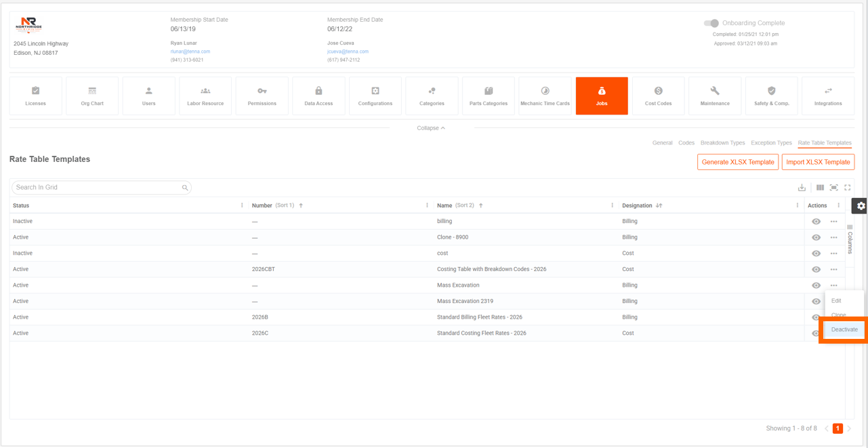
Task: Expand the vertical Columns side panel
Action: pos(850,239)
